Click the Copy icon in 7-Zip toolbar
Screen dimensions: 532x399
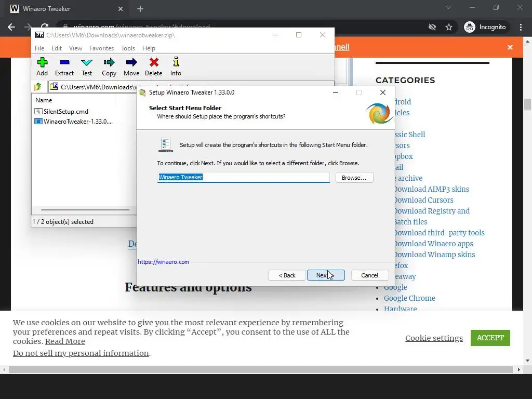(109, 67)
